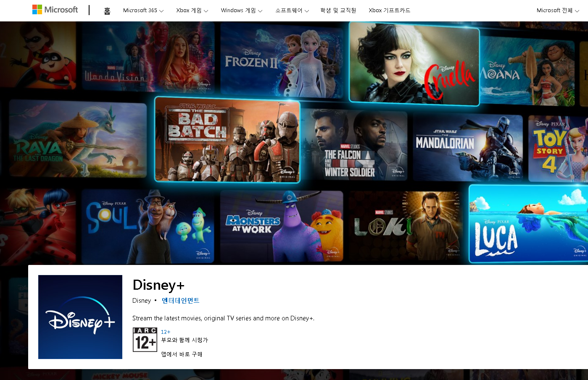Open the 홈 home link

[x=107, y=10]
